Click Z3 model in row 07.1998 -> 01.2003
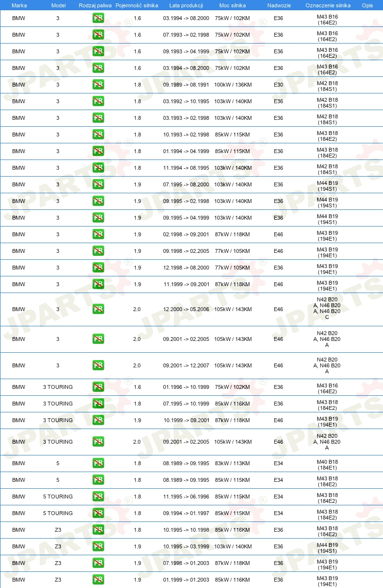383x588 pixels. point(58,563)
